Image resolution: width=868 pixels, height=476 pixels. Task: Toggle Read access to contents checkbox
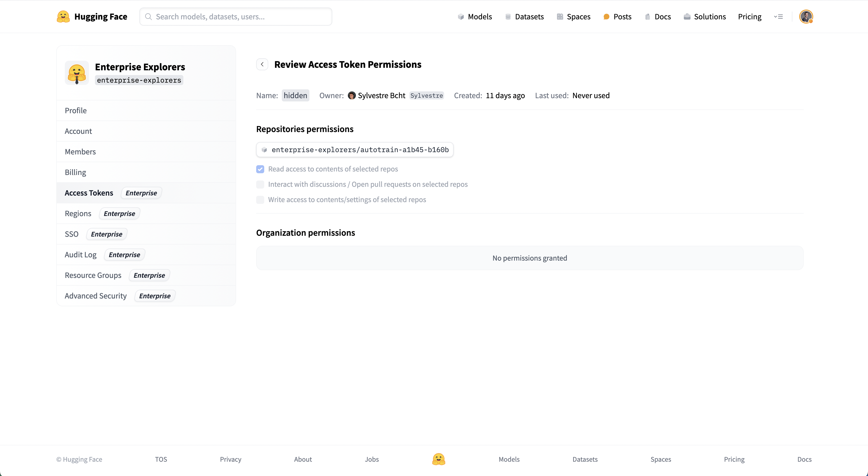[260, 169]
